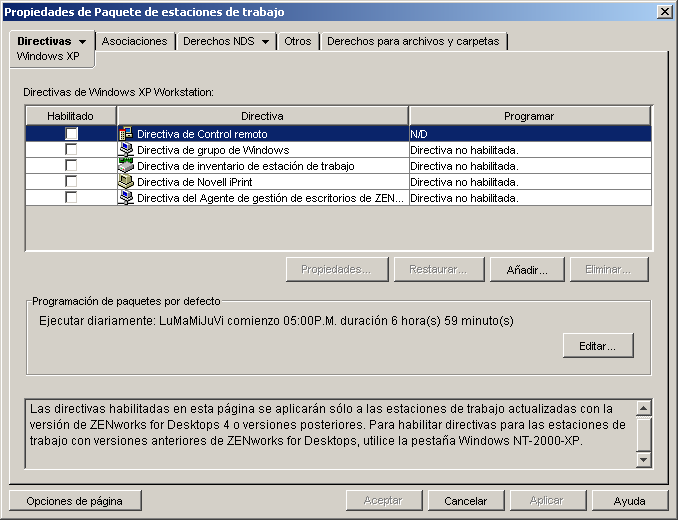The width and height of the screenshot is (678, 520).
Task: Select 'Directiva de Novell iPrint' row text
Action: coord(195,182)
